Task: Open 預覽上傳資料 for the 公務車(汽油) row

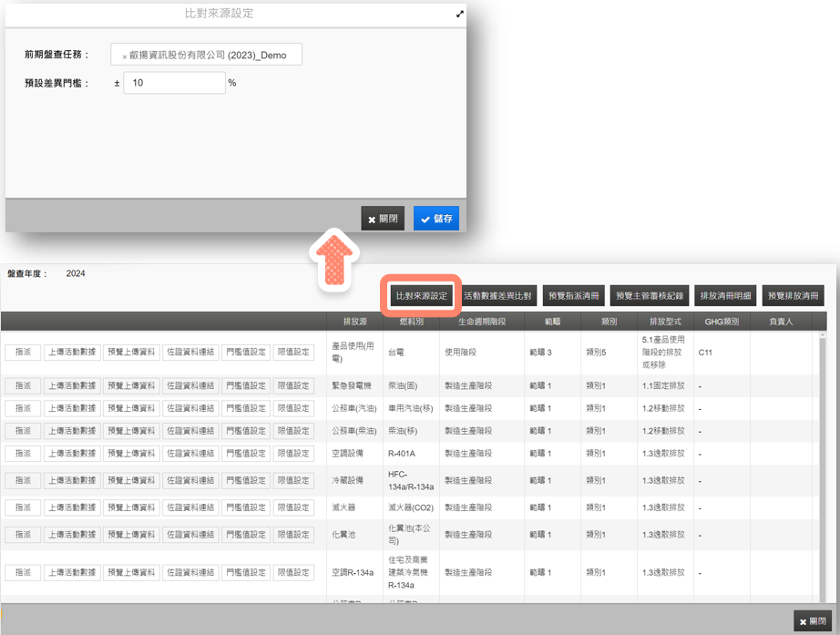Action: [131, 409]
